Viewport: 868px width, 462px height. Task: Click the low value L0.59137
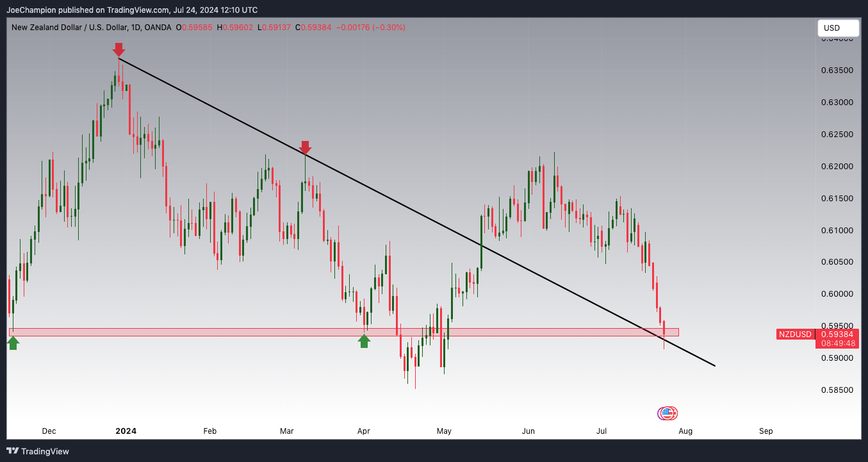(x=274, y=28)
